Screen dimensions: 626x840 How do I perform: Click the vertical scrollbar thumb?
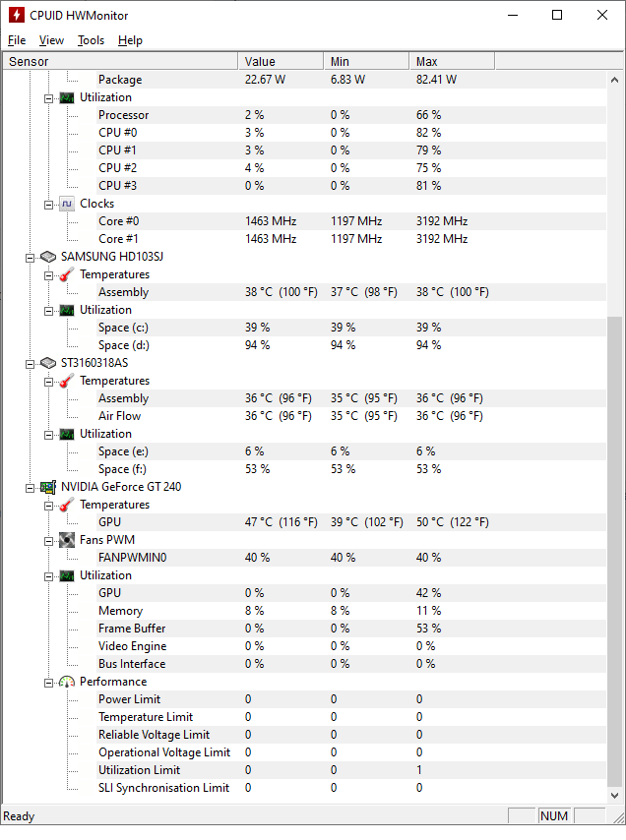click(x=615, y=551)
